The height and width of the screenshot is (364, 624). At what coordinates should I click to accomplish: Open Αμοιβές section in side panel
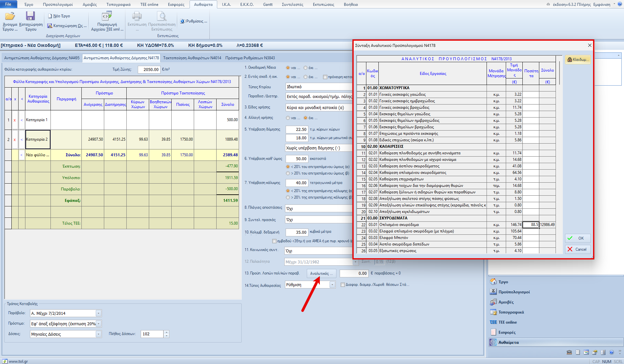coord(506,302)
